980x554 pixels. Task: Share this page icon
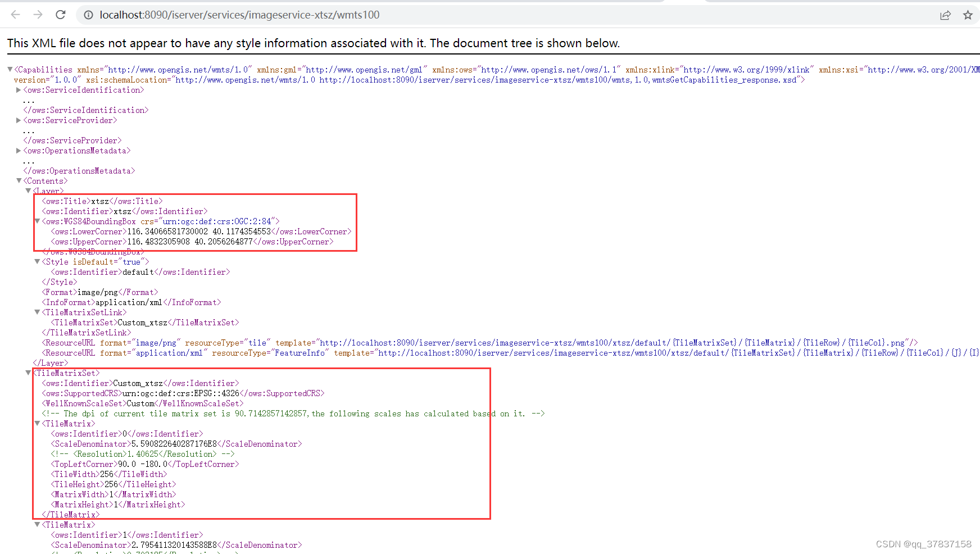tap(945, 15)
